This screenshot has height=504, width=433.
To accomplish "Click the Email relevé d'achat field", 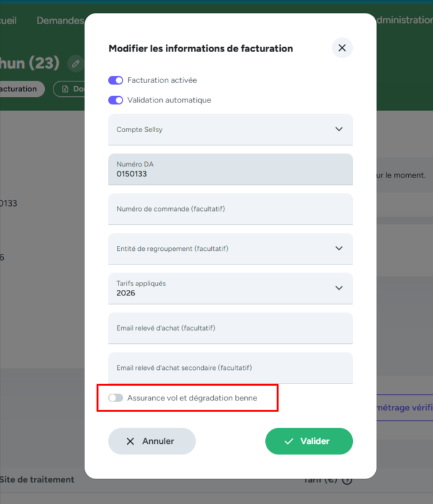I will coord(230,328).
